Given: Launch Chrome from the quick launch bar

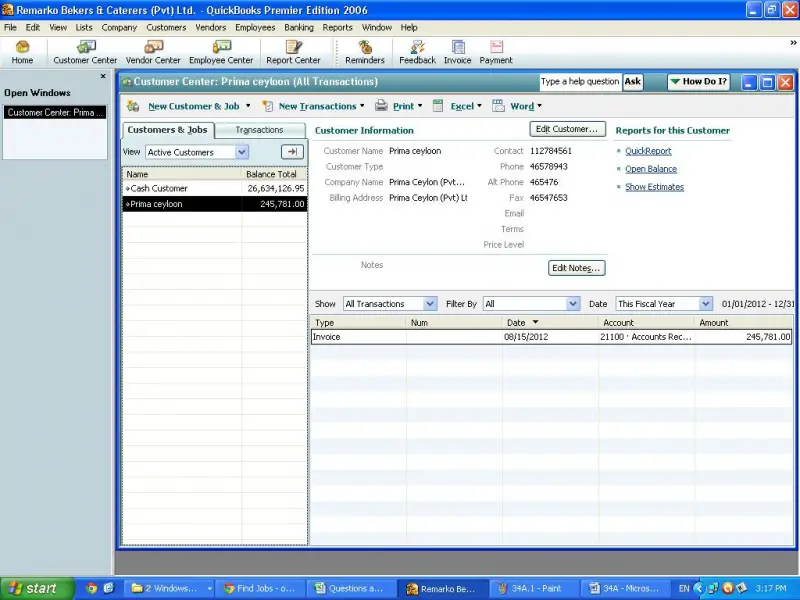Looking at the screenshot, I should [91, 588].
